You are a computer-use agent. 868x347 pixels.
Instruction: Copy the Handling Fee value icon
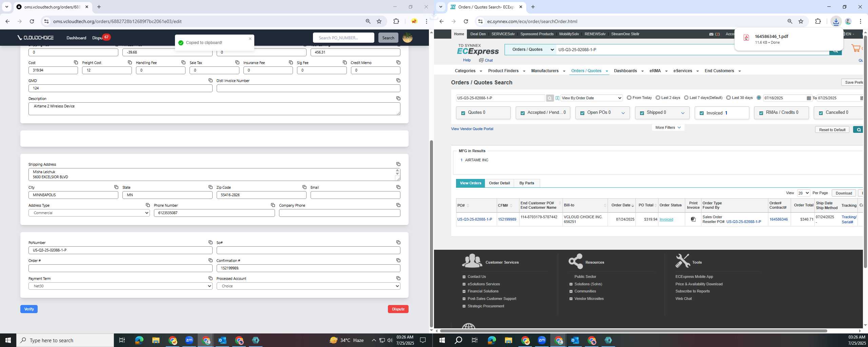point(183,62)
